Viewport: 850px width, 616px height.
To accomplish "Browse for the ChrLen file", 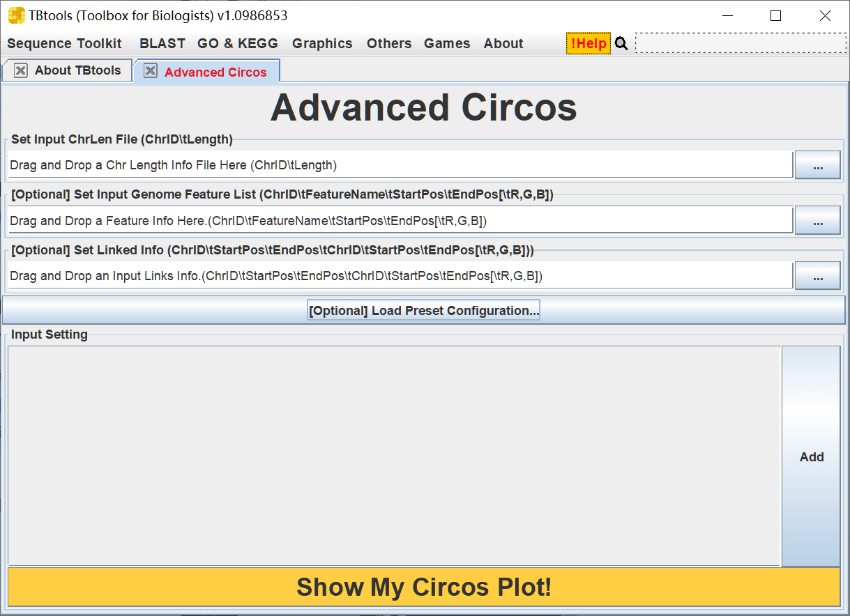I will [x=818, y=165].
